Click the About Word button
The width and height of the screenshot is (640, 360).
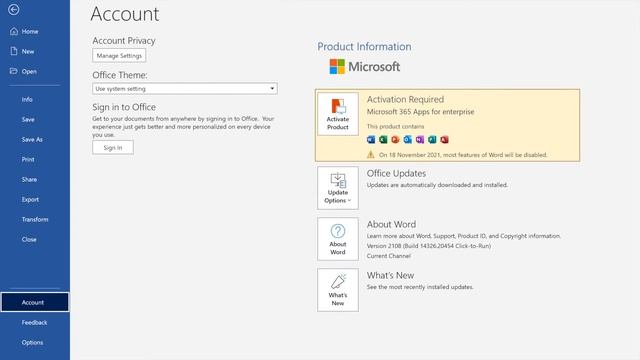click(338, 239)
